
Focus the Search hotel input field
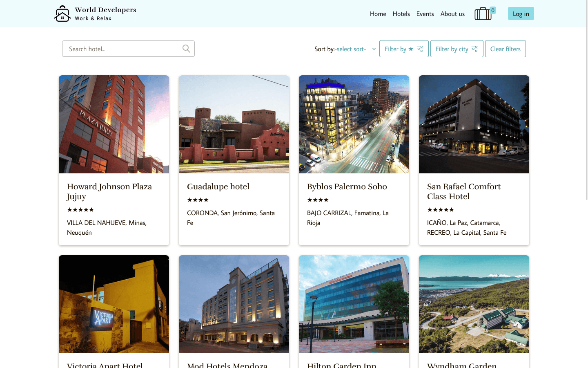coord(122,49)
